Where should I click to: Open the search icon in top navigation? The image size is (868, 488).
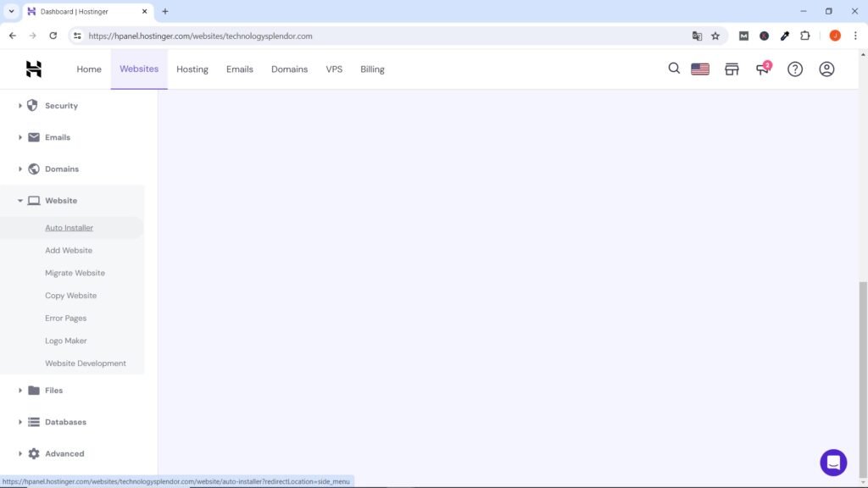coord(674,69)
